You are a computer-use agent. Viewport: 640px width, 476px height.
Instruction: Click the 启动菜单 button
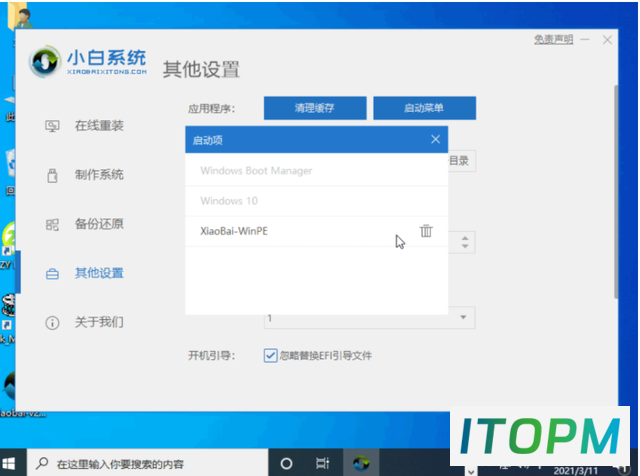[x=424, y=108]
